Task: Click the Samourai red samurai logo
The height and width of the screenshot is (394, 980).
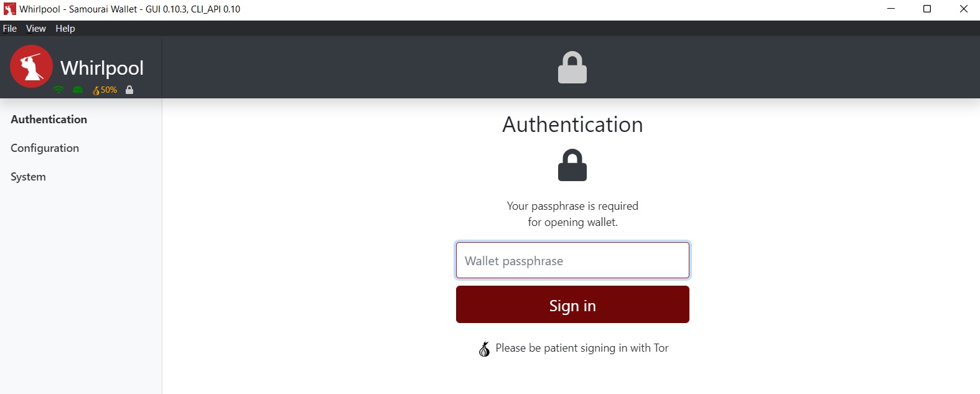Action: tap(31, 66)
